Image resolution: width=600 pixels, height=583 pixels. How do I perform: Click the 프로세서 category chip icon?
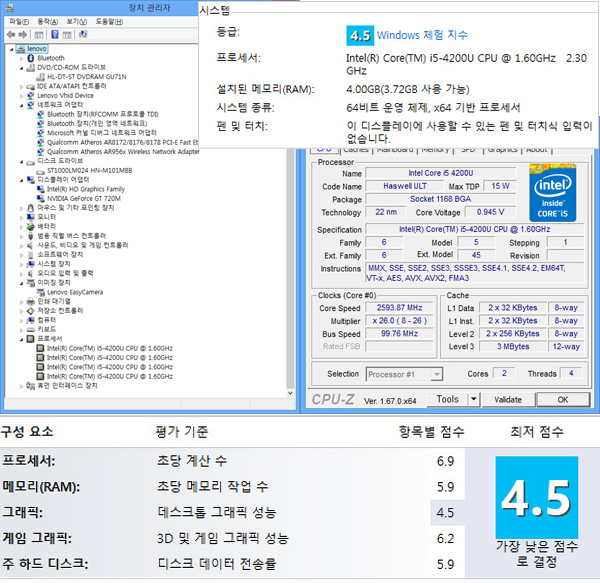tap(31, 339)
